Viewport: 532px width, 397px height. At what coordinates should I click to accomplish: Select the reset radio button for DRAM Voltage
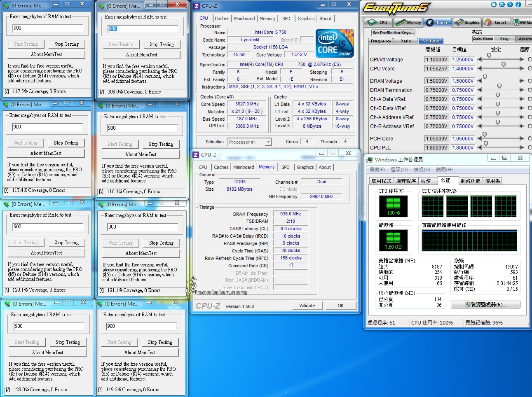[530, 81]
